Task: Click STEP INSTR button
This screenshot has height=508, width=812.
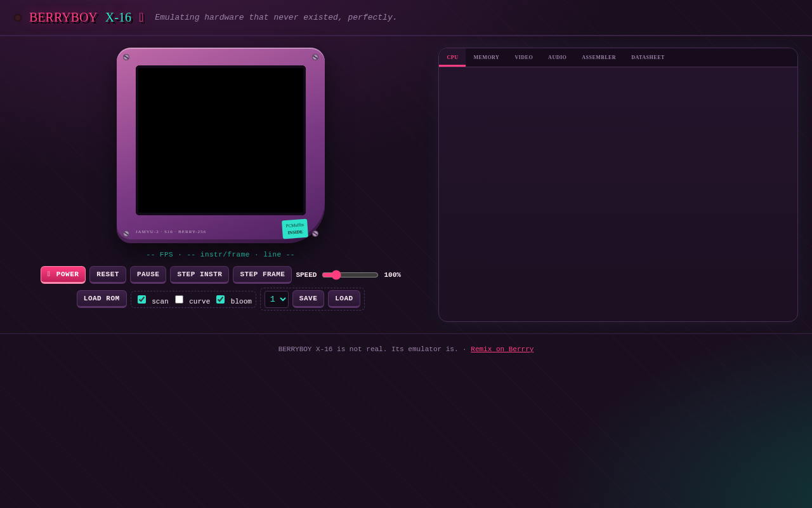Action: tap(199, 274)
